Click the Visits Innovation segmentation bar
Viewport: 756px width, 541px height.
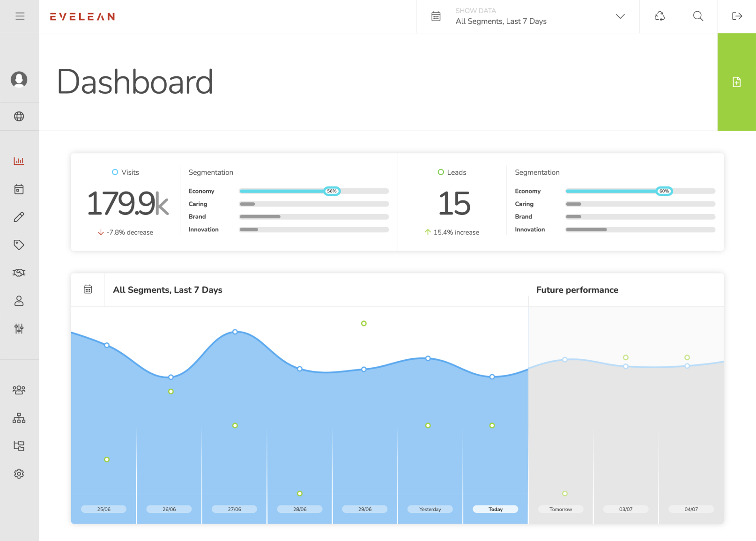314,230
